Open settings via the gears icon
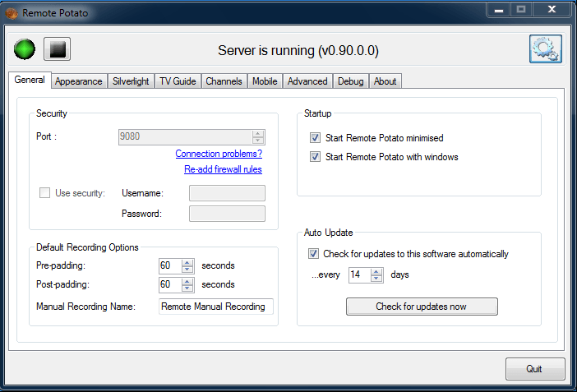The width and height of the screenshot is (577, 392). click(x=545, y=49)
